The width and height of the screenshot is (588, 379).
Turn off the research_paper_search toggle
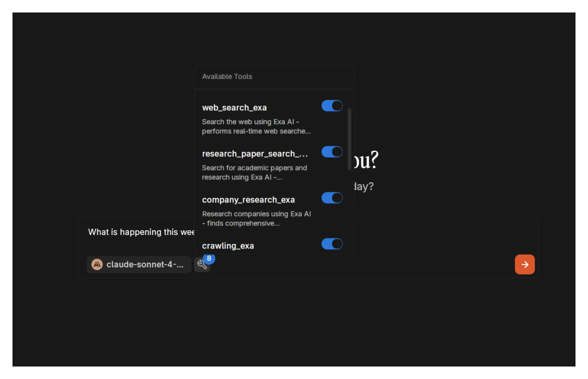[332, 152]
